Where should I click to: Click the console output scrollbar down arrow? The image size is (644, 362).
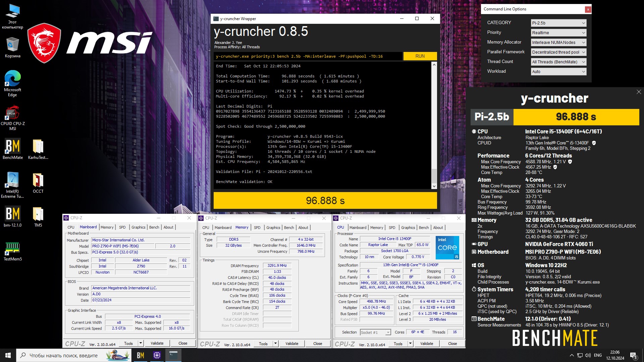(434, 186)
